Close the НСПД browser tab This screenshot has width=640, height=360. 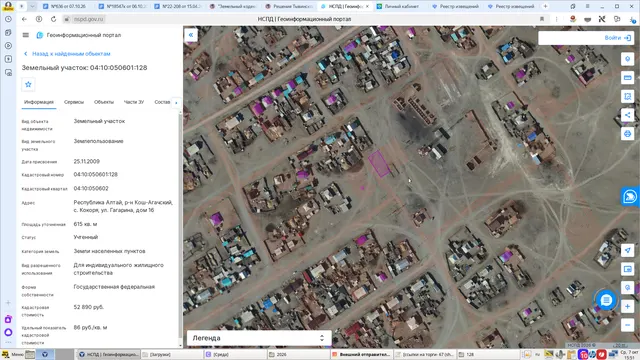tap(367, 6)
